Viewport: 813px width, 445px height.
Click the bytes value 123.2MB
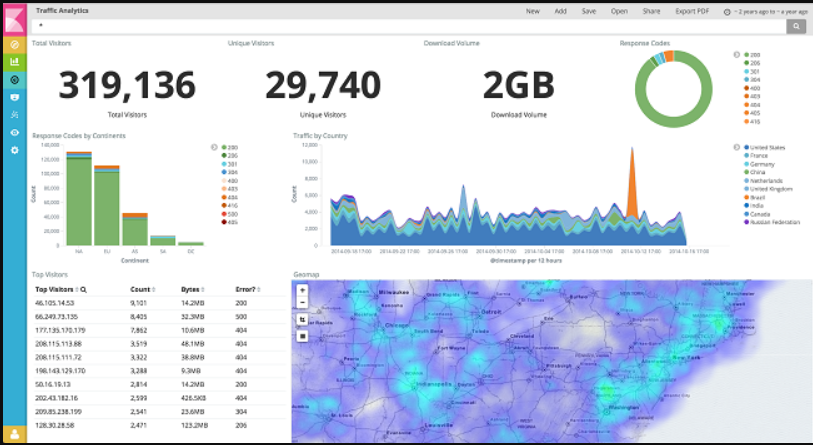pyautogui.click(x=194, y=425)
